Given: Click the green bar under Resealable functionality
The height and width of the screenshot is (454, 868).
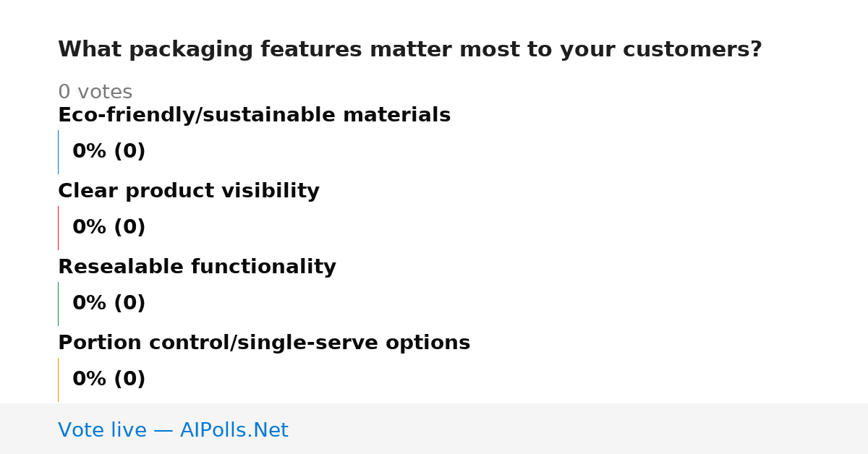Looking at the screenshot, I should tap(58, 304).
